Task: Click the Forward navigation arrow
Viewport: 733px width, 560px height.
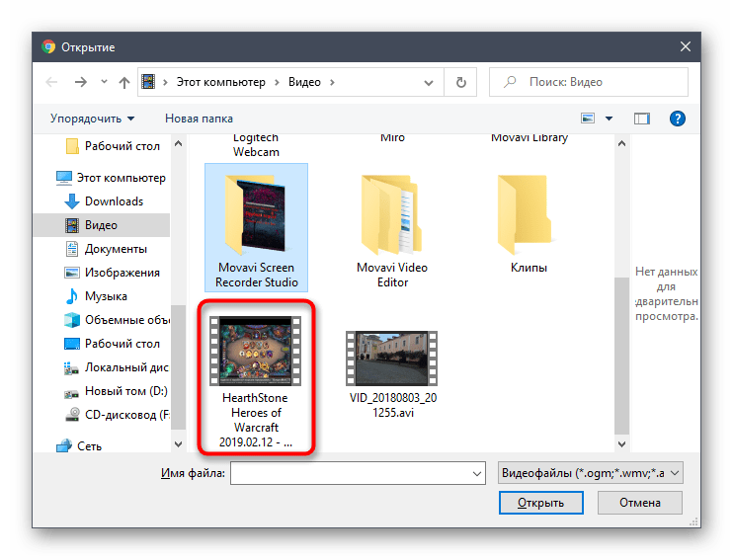Action: click(80, 82)
